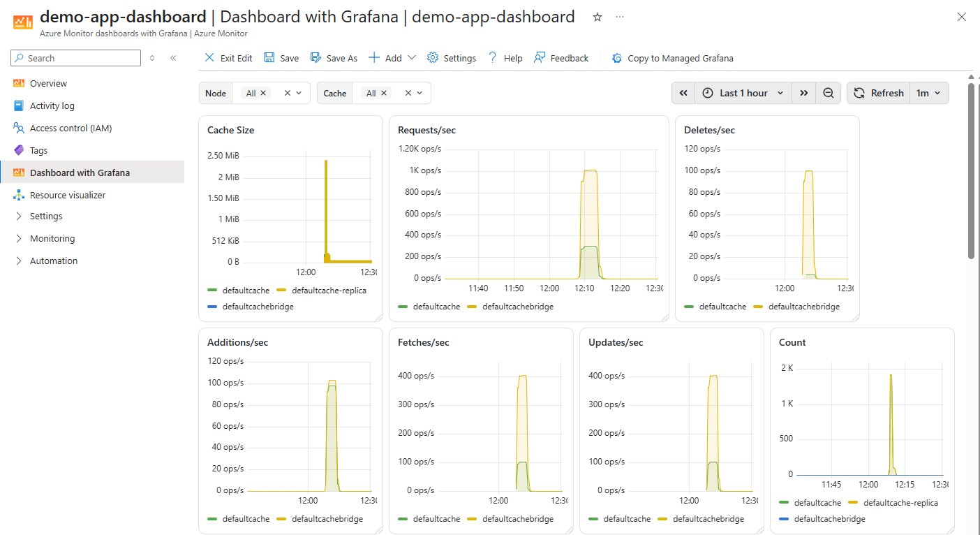Image resolution: width=980 pixels, height=535 pixels.
Task: Remove the All tag from Node filter
Action: click(263, 93)
